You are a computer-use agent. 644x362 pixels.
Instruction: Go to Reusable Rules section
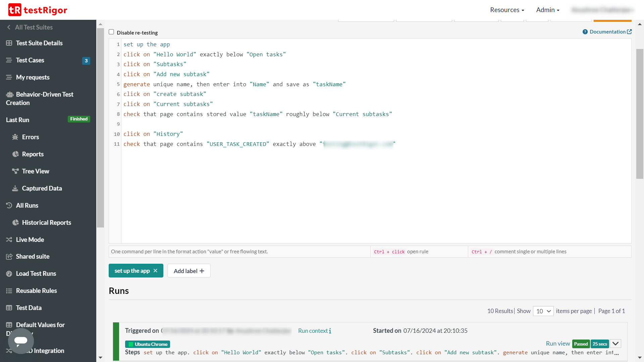tap(36, 291)
